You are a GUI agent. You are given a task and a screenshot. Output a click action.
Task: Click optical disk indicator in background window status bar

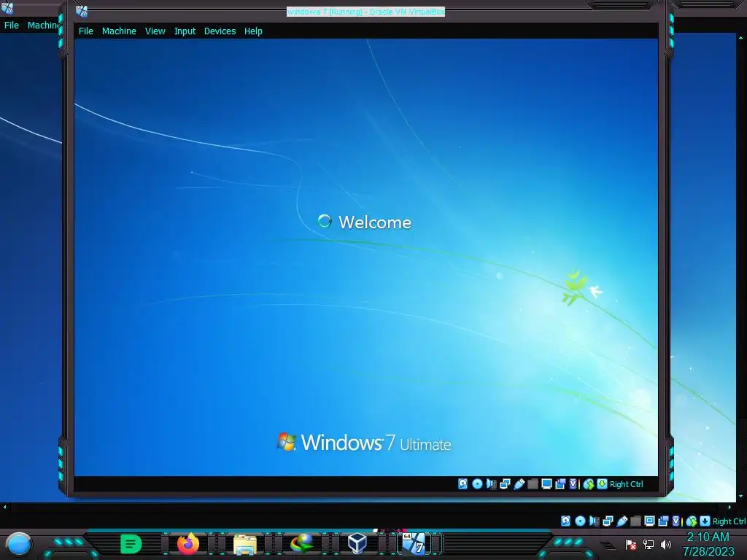click(x=580, y=521)
